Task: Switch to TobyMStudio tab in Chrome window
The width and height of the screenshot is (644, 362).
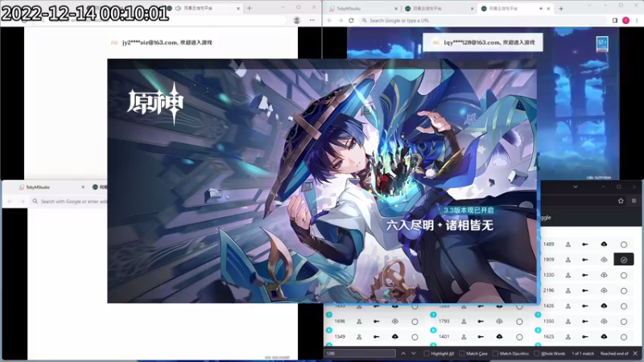Action: pyautogui.click(x=362, y=9)
